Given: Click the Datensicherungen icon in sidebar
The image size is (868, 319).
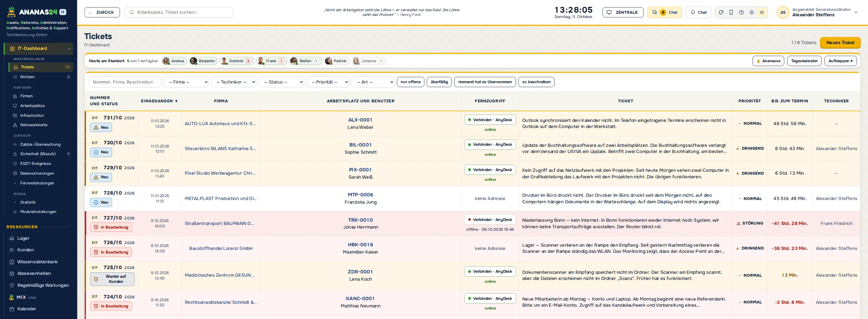Looking at the screenshot, I should click(x=15, y=173).
